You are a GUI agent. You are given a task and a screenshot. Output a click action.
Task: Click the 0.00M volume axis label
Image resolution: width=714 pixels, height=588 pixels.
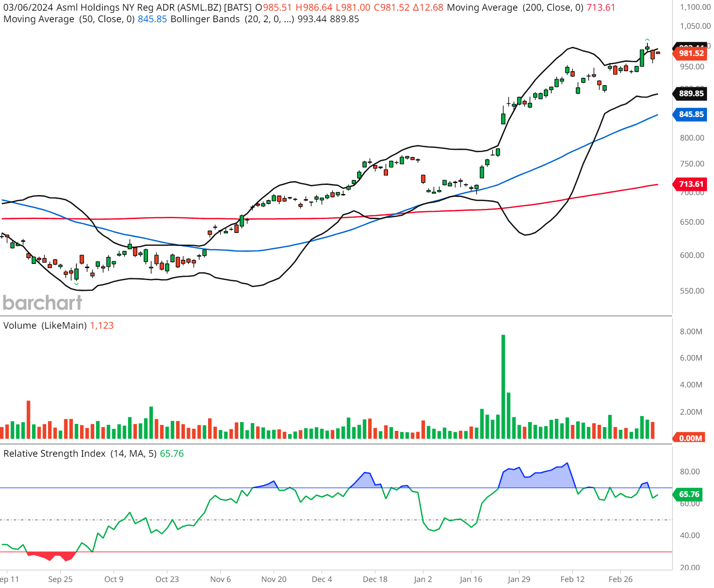click(689, 438)
